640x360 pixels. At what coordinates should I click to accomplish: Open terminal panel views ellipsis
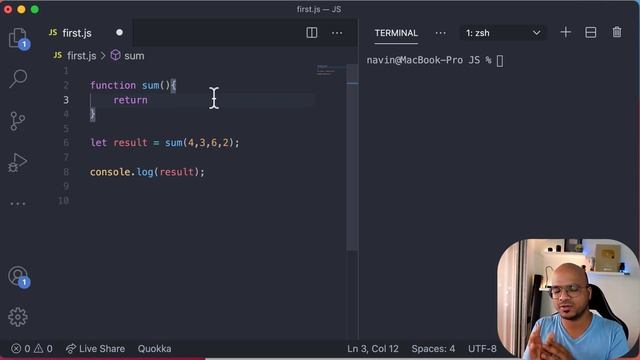[441, 33]
